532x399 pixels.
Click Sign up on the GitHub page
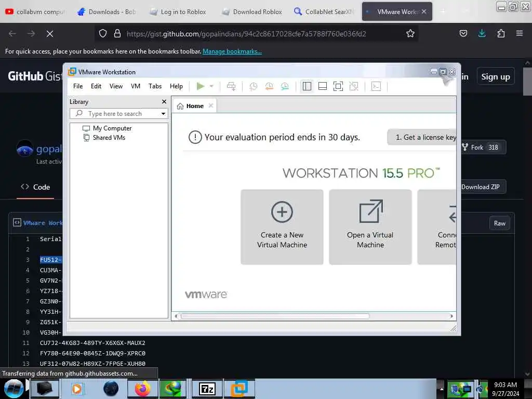pos(495,77)
